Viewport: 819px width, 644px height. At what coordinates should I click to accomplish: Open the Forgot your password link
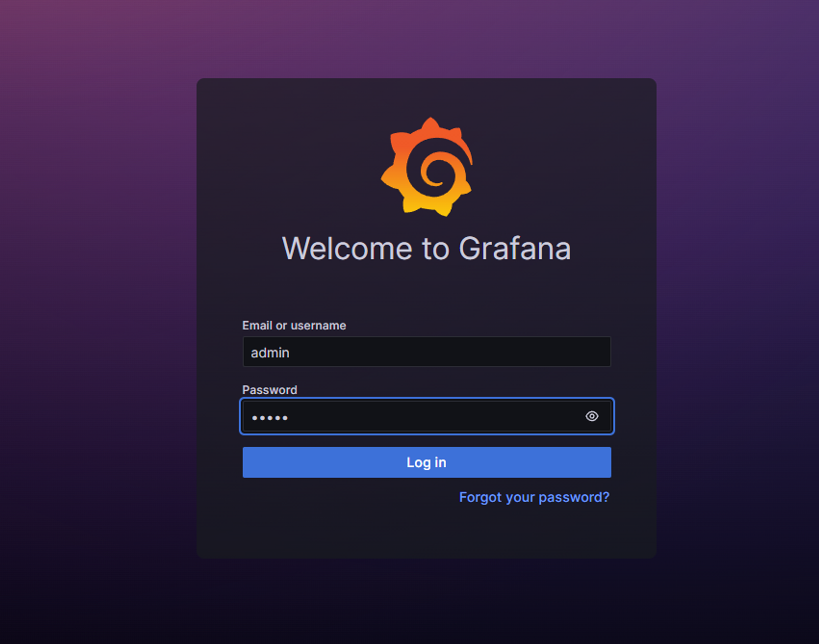(x=534, y=497)
